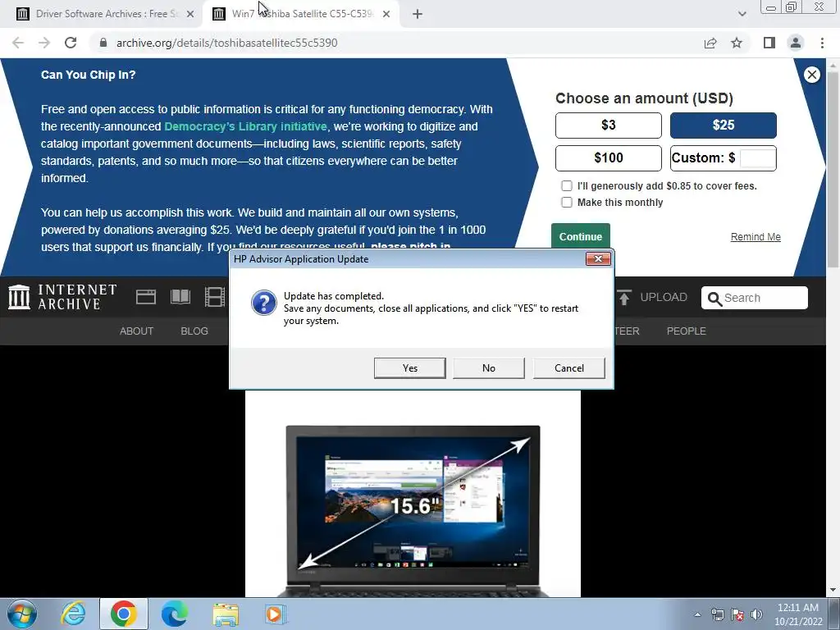Screen dimensions: 840x630
Task: Click the network tray icon
Action: [717, 614]
